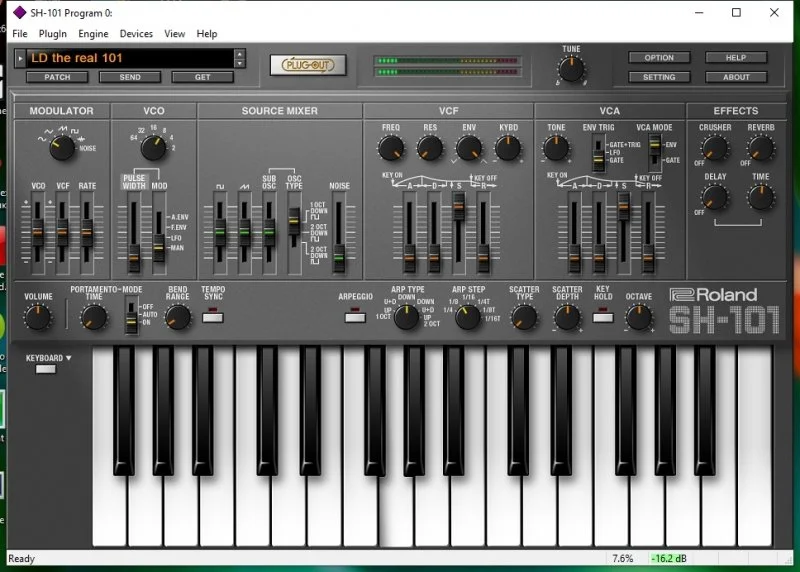Image resolution: width=800 pixels, height=572 pixels.
Task: Toggle the button under KEYBOARD label
Action: pyautogui.click(x=45, y=369)
